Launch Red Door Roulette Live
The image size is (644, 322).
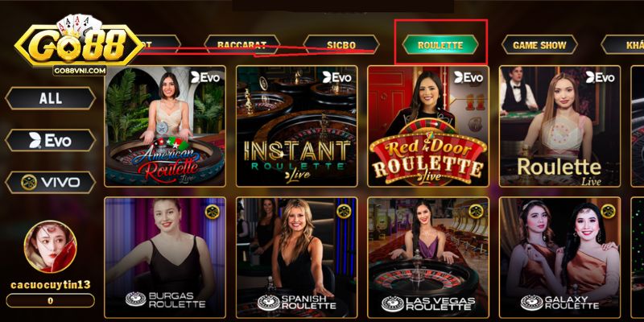(428, 126)
